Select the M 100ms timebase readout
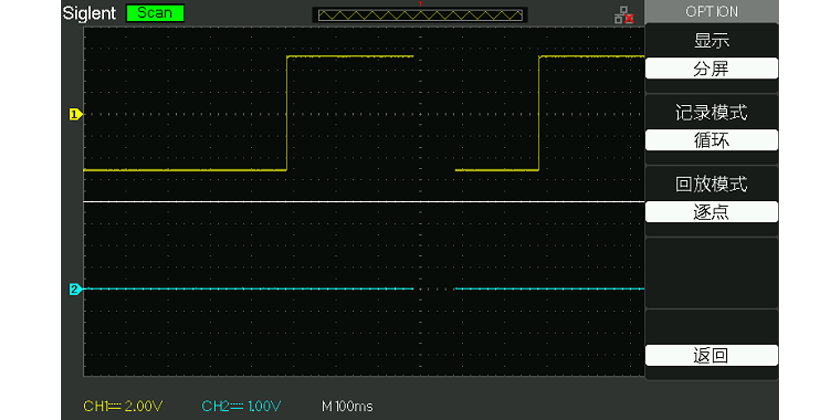Viewport: 840px width, 420px height. pyautogui.click(x=347, y=406)
